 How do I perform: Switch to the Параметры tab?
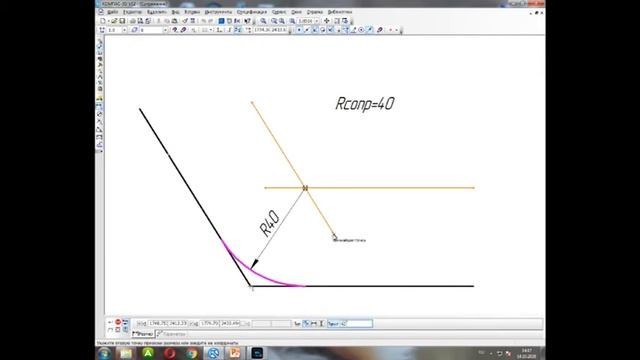click(171, 334)
